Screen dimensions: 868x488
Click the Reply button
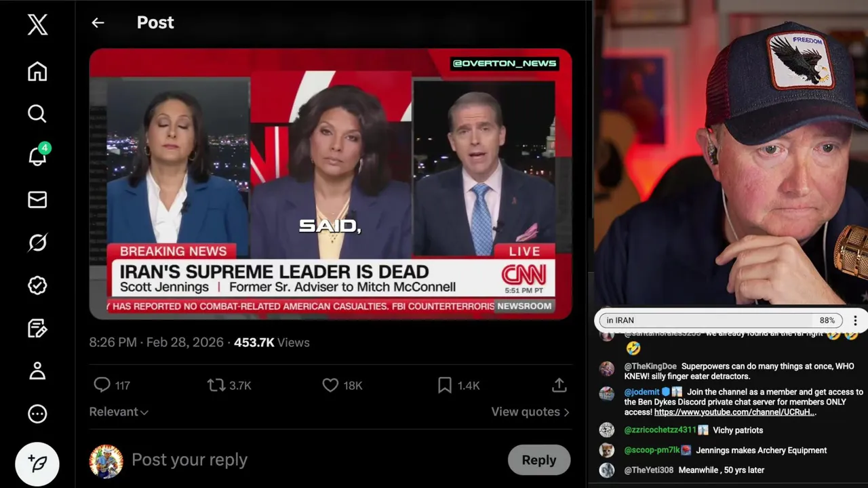coord(539,460)
